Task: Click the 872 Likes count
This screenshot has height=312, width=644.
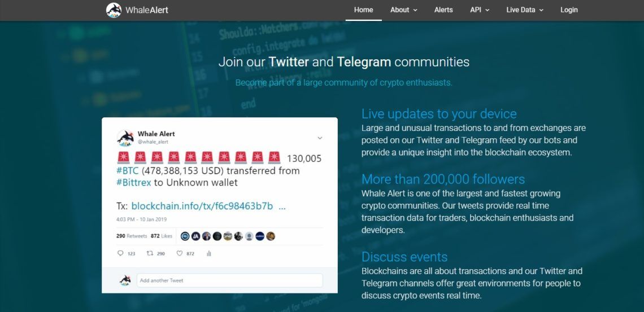Action: click(x=162, y=236)
